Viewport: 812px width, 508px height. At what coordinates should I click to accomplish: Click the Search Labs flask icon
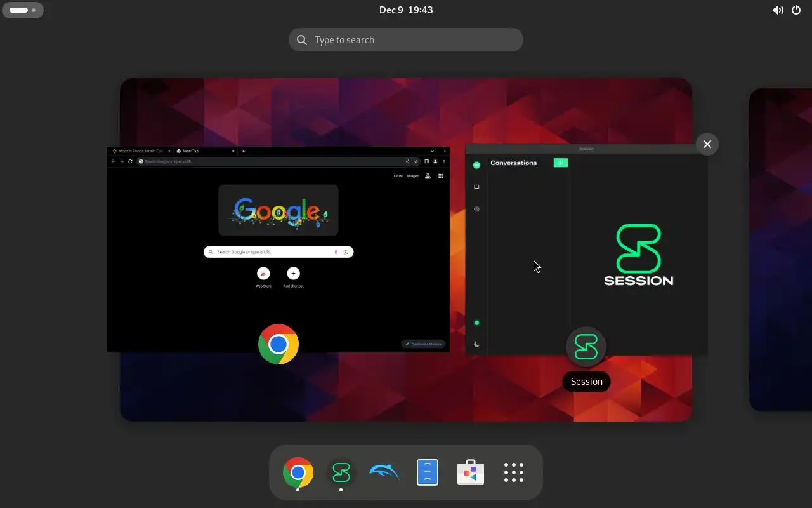(428, 176)
